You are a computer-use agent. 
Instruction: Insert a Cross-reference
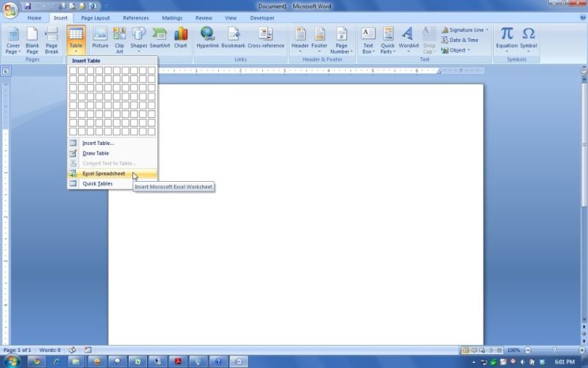(266, 38)
